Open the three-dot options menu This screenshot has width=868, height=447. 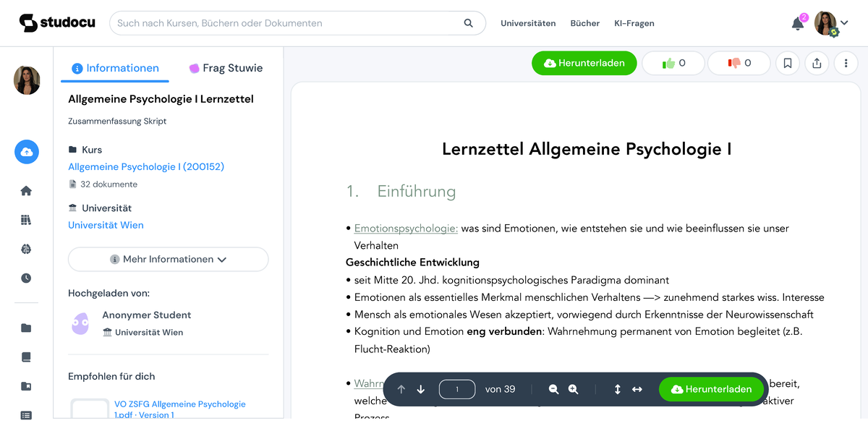pos(846,63)
